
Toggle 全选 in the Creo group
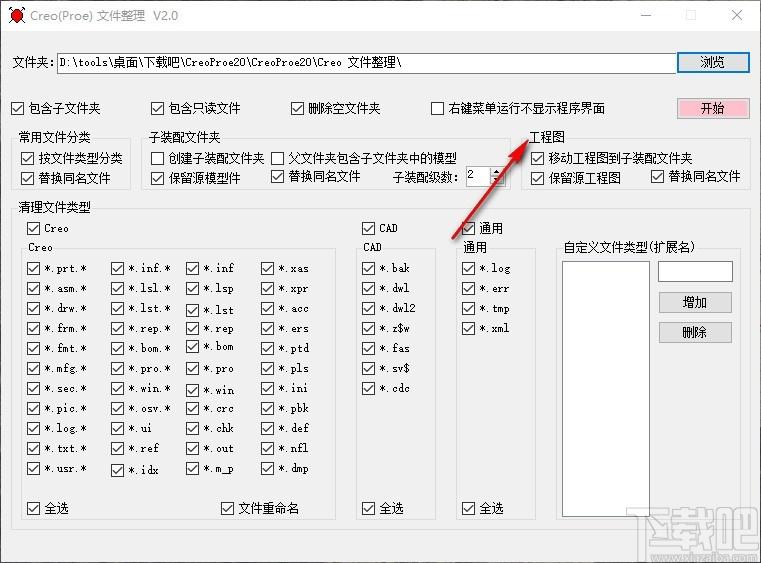[x=33, y=508]
